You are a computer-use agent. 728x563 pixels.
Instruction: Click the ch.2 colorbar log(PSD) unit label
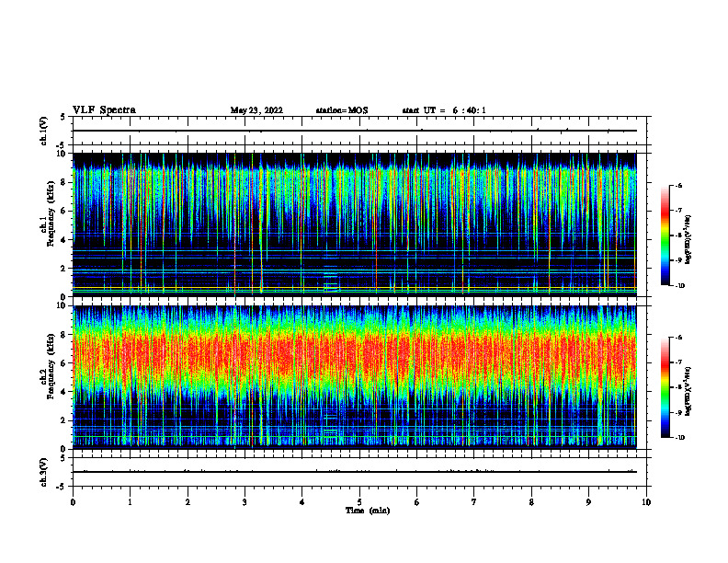(688, 392)
